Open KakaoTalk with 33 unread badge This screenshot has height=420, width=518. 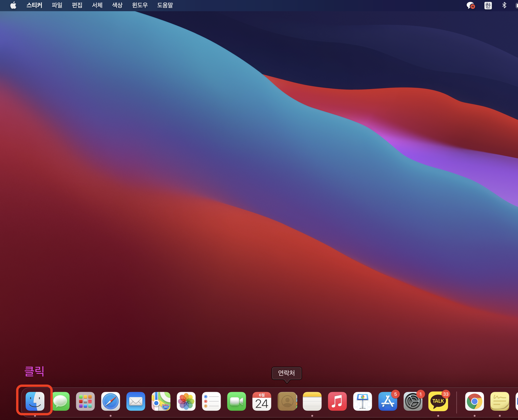point(438,401)
